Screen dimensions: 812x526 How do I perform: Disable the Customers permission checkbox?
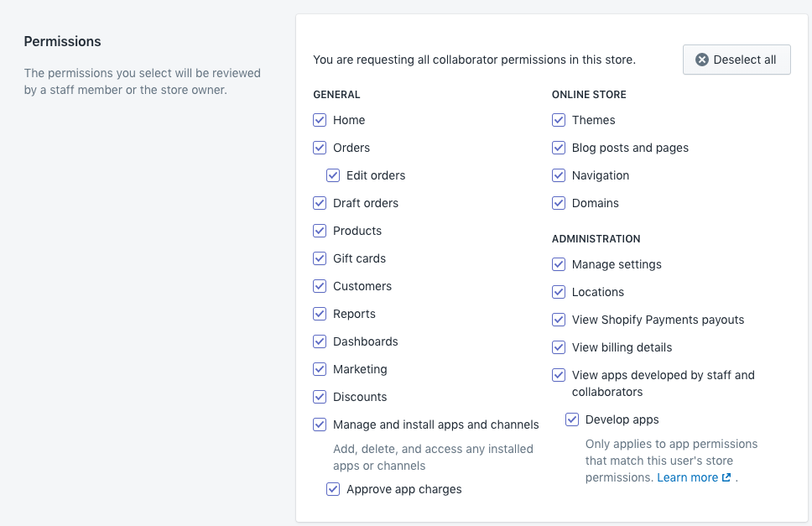(320, 286)
